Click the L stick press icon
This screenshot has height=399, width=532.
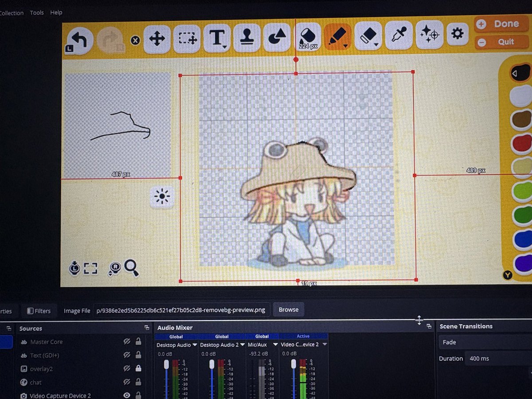[74, 268]
